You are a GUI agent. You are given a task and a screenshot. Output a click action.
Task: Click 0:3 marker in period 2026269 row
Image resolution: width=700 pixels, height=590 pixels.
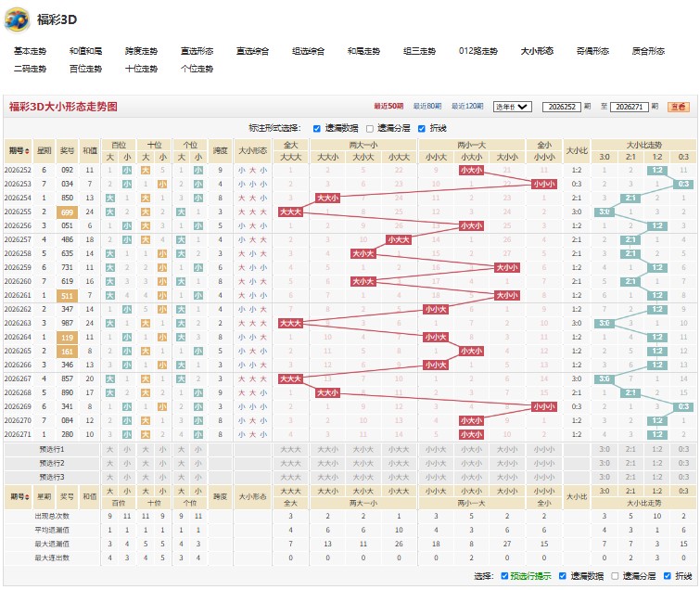click(x=683, y=407)
